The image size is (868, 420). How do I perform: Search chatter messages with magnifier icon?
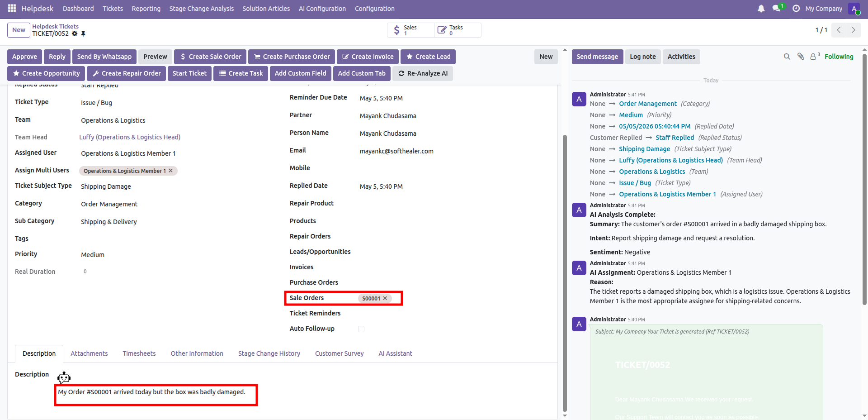(787, 57)
